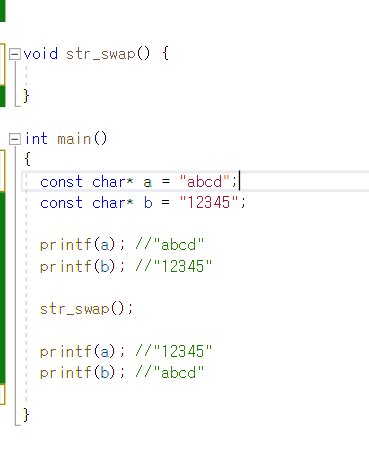The height and width of the screenshot is (462, 369).
Task: Click the "main" function name
Action: [x=74, y=139]
